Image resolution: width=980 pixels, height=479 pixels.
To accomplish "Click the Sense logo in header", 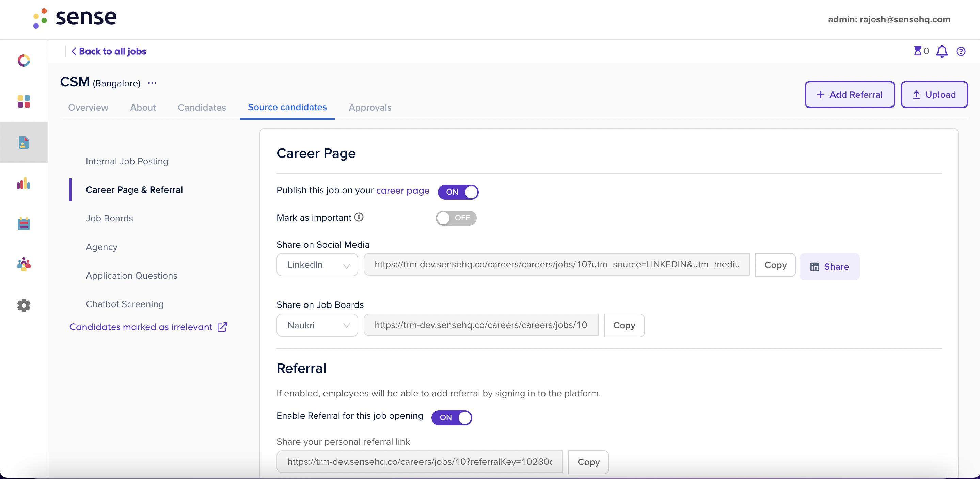I will point(75,18).
